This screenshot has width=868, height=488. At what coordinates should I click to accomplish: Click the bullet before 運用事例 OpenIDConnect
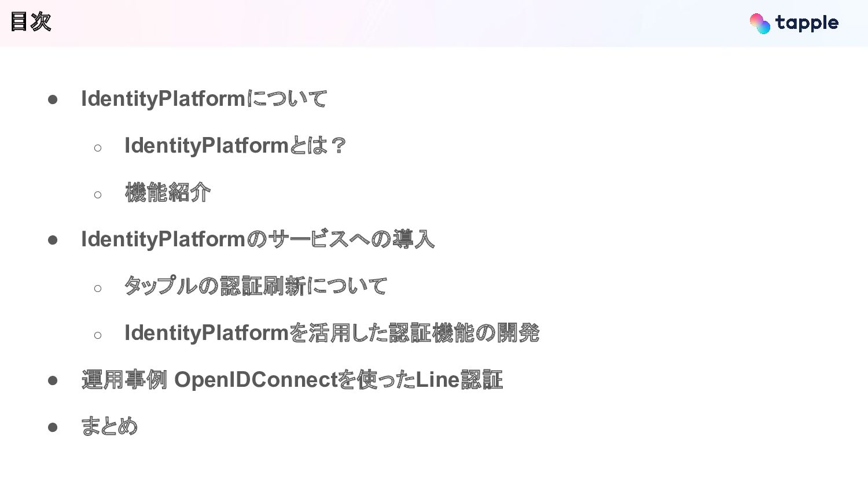pyautogui.click(x=53, y=381)
